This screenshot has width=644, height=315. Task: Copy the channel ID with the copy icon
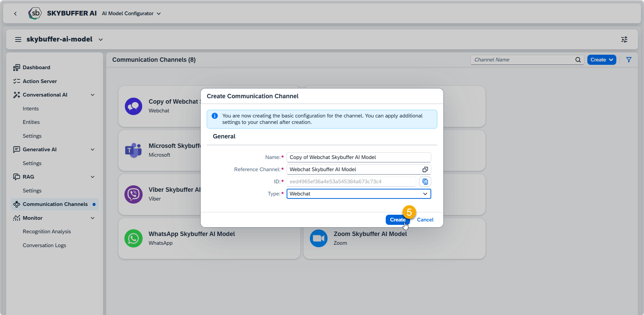(x=425, y=182)
